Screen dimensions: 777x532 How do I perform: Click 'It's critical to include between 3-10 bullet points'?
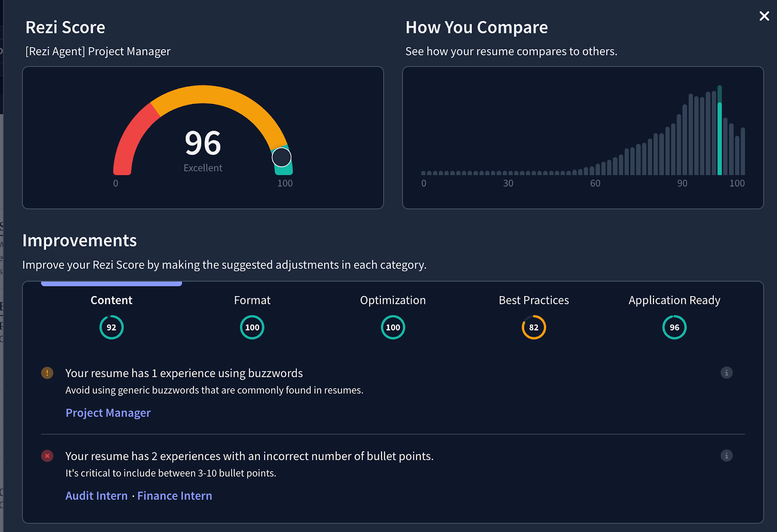click(x=171, y=473)
